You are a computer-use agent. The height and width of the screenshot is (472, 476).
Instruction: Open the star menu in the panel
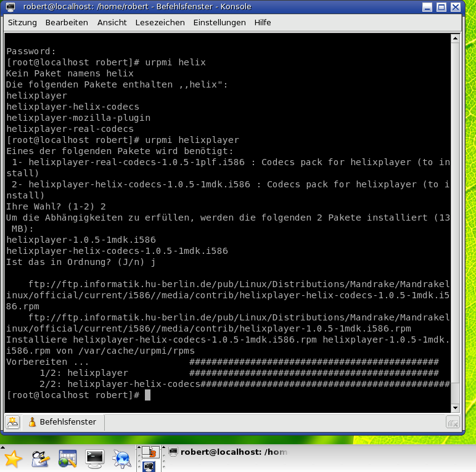coord(13,458)
